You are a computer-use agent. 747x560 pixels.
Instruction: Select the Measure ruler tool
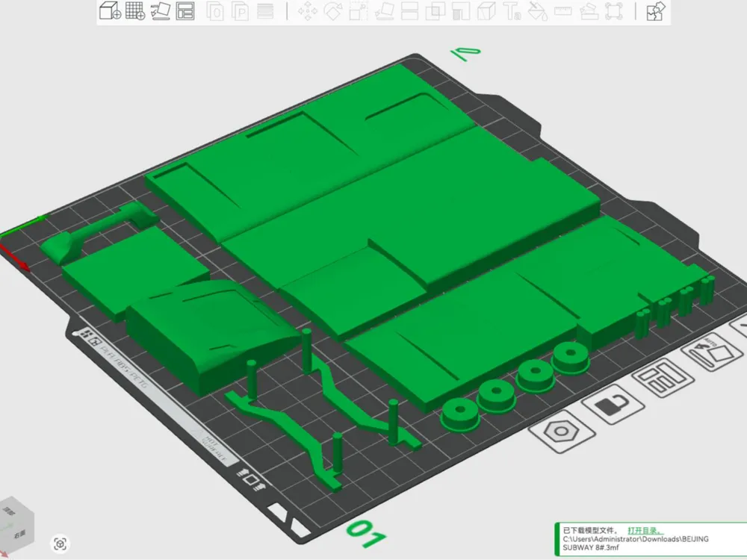563,11
